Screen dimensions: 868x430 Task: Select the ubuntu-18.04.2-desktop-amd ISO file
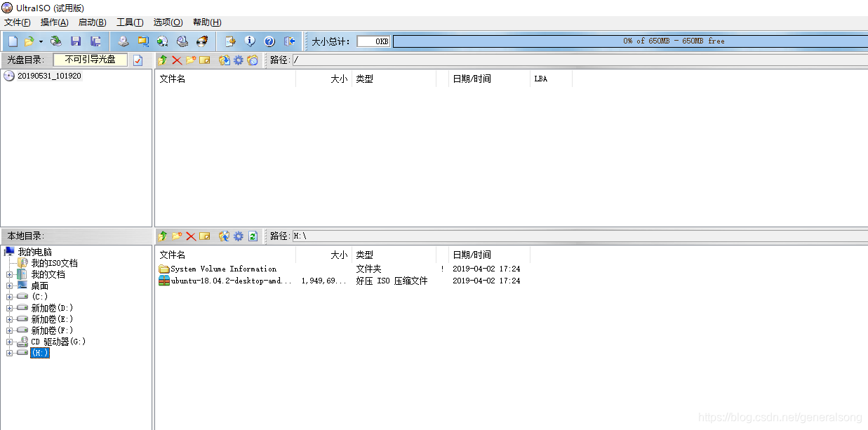coord(232,281)
